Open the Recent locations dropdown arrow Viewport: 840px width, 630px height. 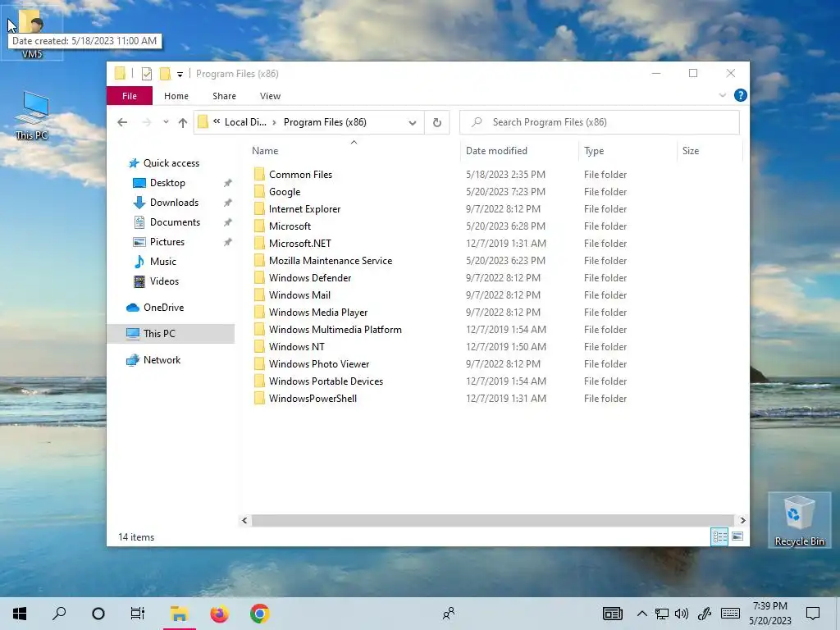166,122
